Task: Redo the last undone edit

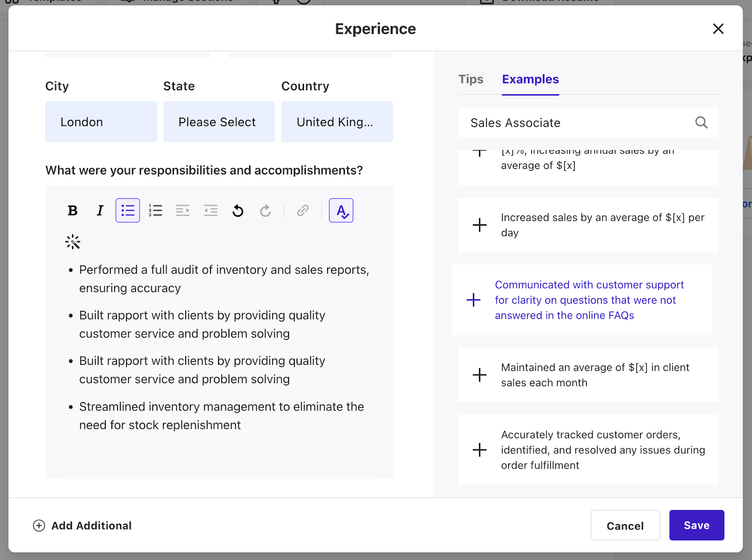Action: point(266,211)
